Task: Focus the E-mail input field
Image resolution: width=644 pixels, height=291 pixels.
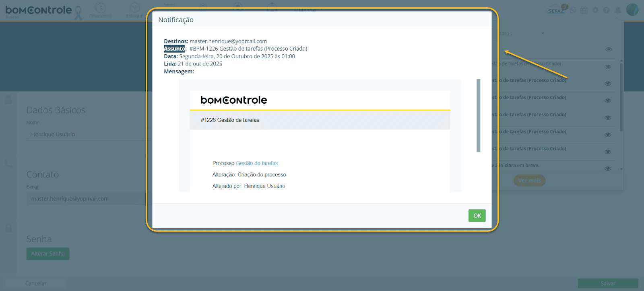Action: pos(89,199)
